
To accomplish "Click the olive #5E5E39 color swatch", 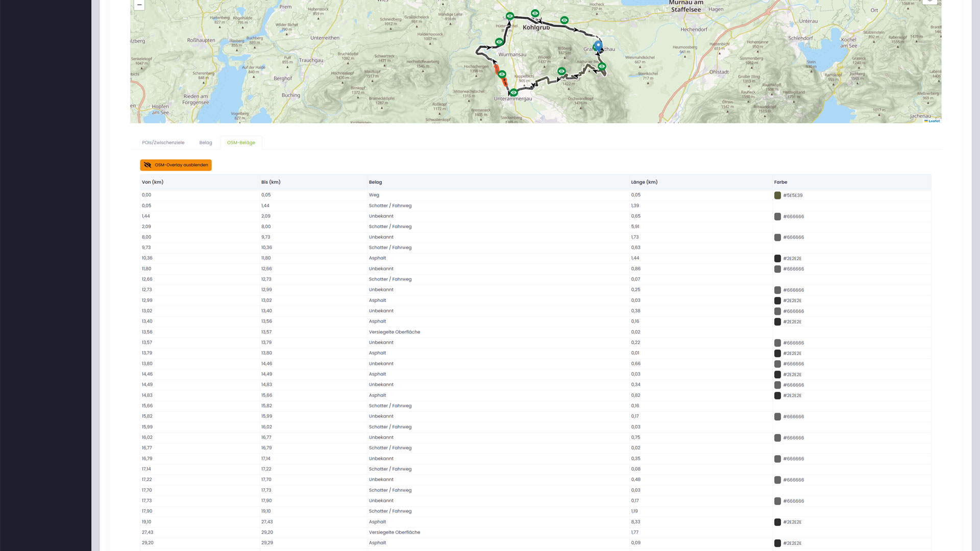I will click(x=777, y=195).
